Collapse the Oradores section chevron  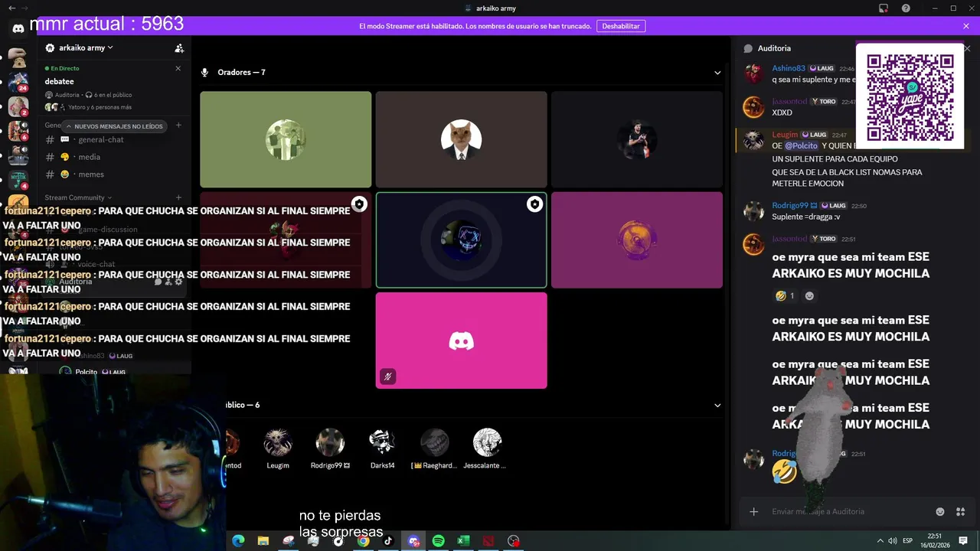pos(717,73)
